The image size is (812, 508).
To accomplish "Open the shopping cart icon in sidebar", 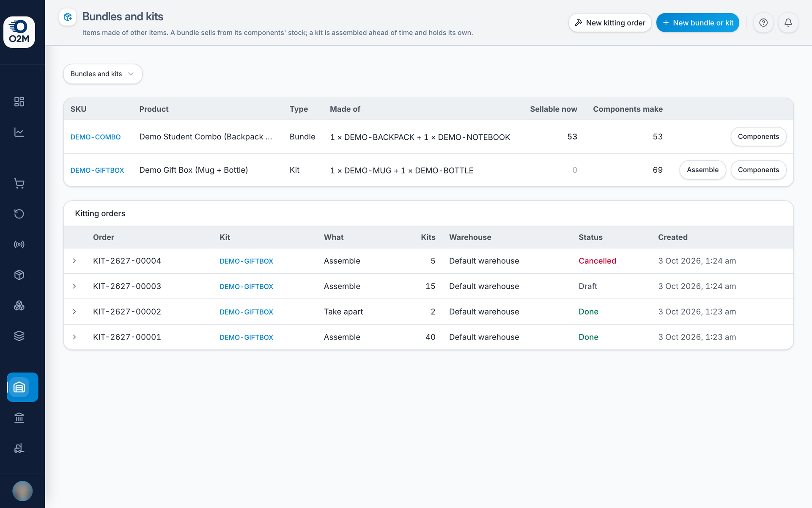I will pyautogui.click(x=19, y=183).
